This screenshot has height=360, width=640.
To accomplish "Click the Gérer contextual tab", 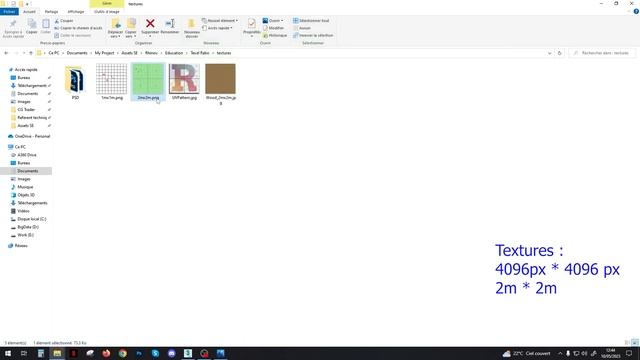I will click(107, 4).
